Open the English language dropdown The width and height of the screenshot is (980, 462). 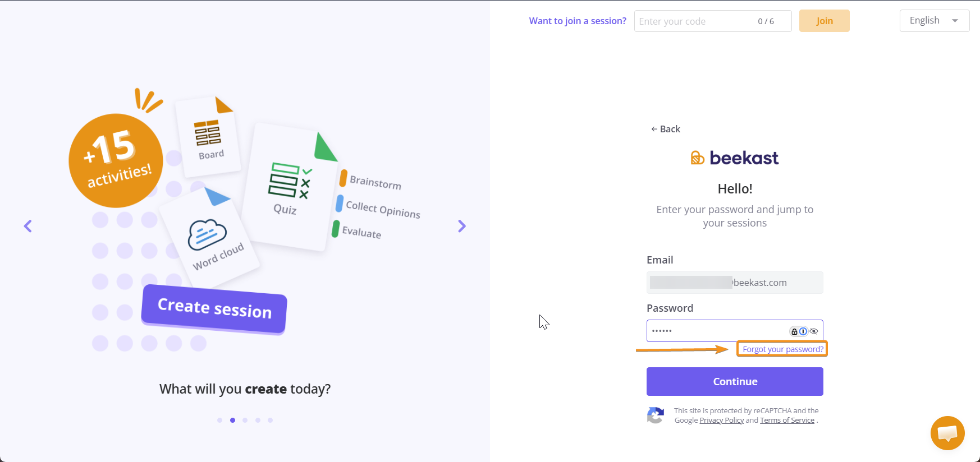[934, 21]
